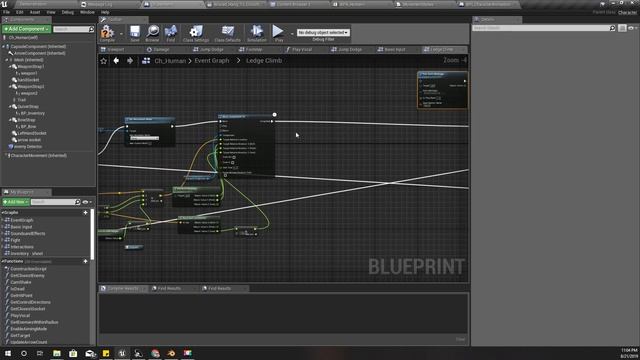Open the Compiler Results tab

click(123, 289)
